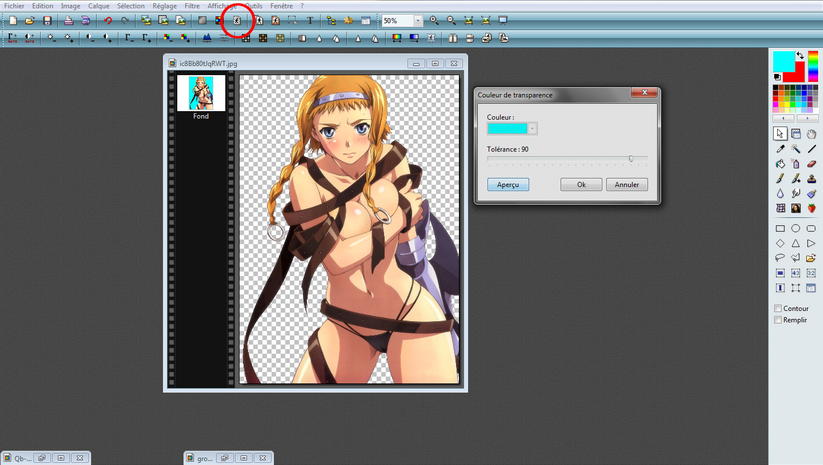The width and height of the screenshot is (823, 465).
Task: Open the Réglage menu
Action: [x=165, y=6]
